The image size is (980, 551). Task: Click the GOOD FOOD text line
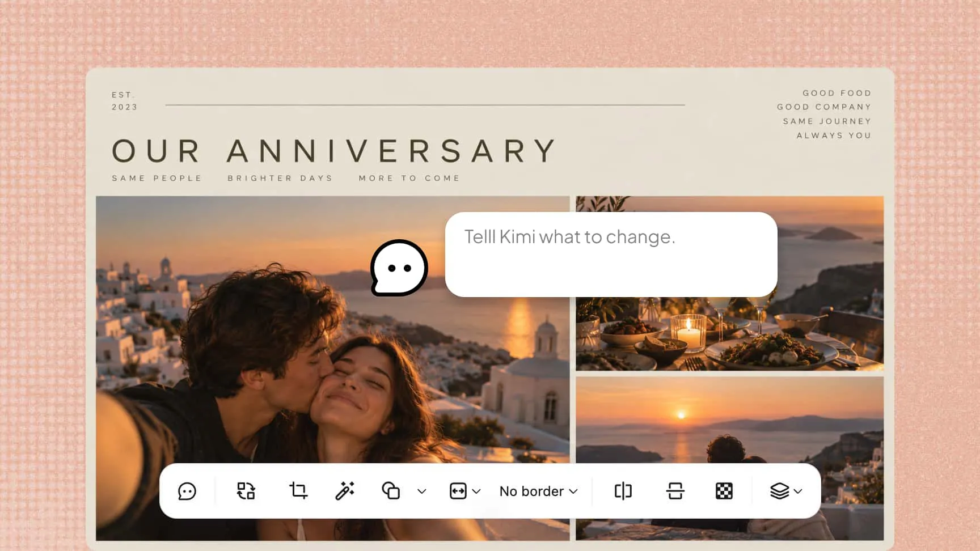click(837, 93)
